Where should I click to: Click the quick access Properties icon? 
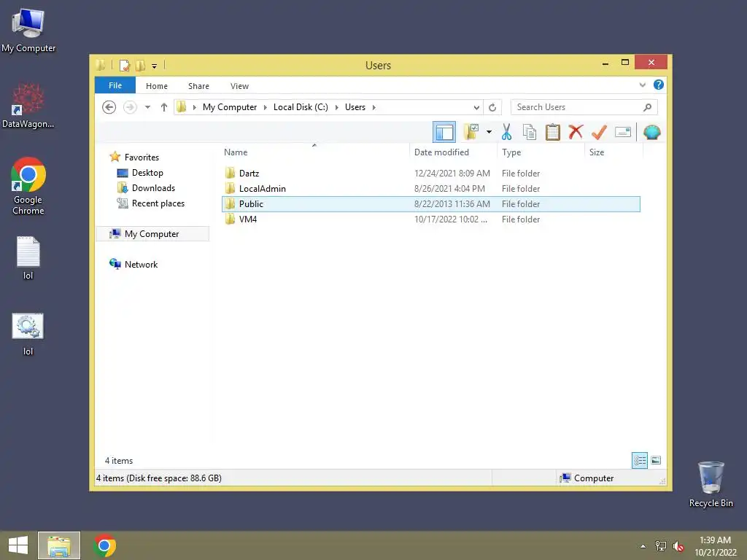click(125, 65)
